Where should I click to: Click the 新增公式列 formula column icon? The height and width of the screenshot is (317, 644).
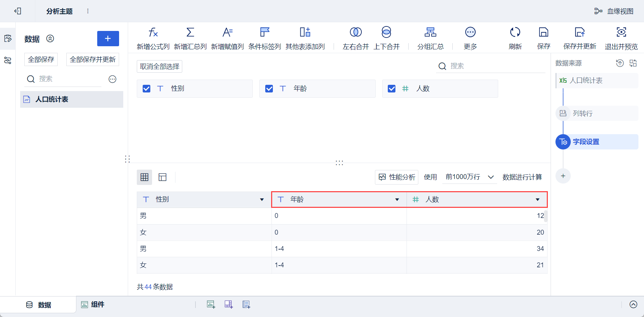point(153,32)
